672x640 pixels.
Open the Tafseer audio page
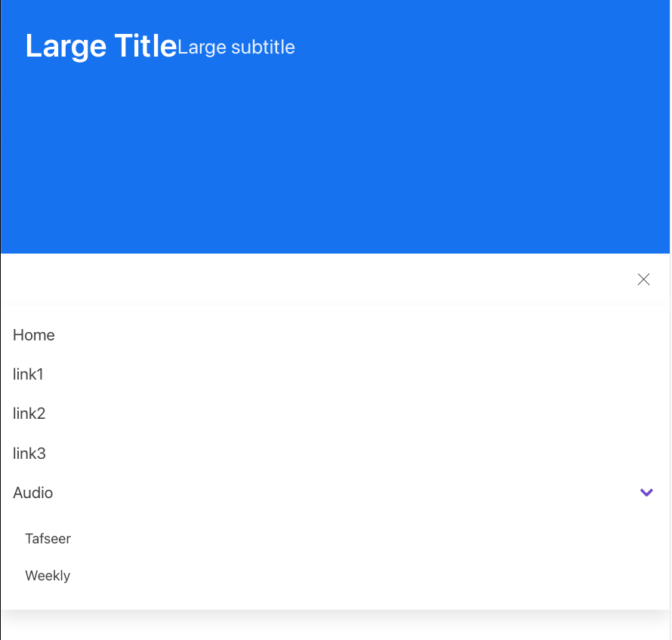pos(48,538)
